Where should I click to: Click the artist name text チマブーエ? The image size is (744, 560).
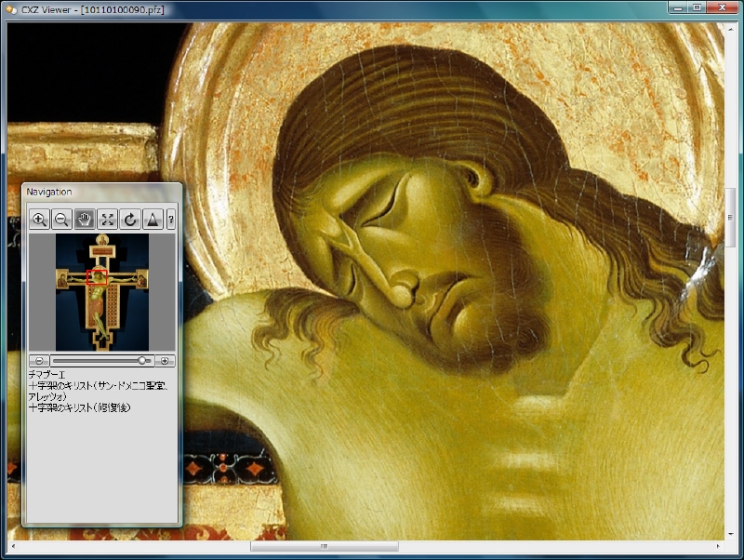(46, 375)
